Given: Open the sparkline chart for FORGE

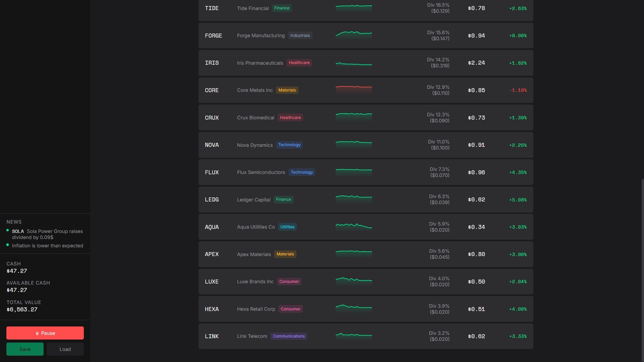Looking at the screenshot, I should pos(354,35).
